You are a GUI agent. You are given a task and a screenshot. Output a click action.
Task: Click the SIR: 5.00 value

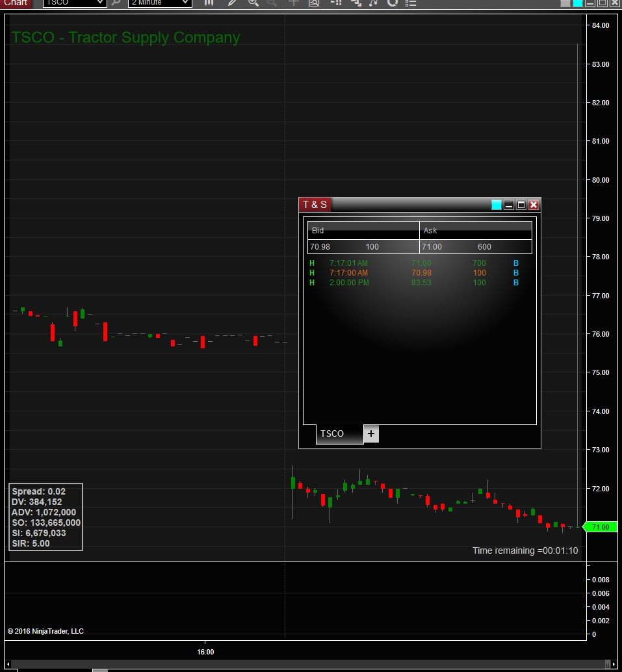click(31, 543)
